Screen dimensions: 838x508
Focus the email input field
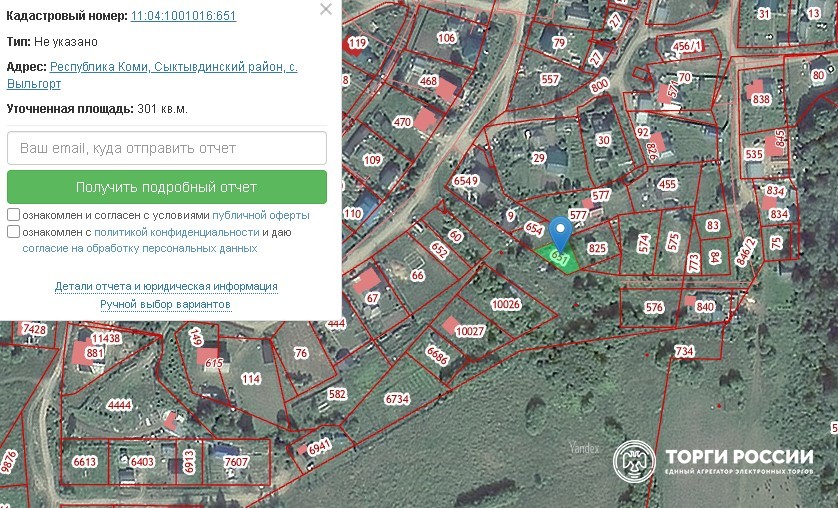coord(167,148)
